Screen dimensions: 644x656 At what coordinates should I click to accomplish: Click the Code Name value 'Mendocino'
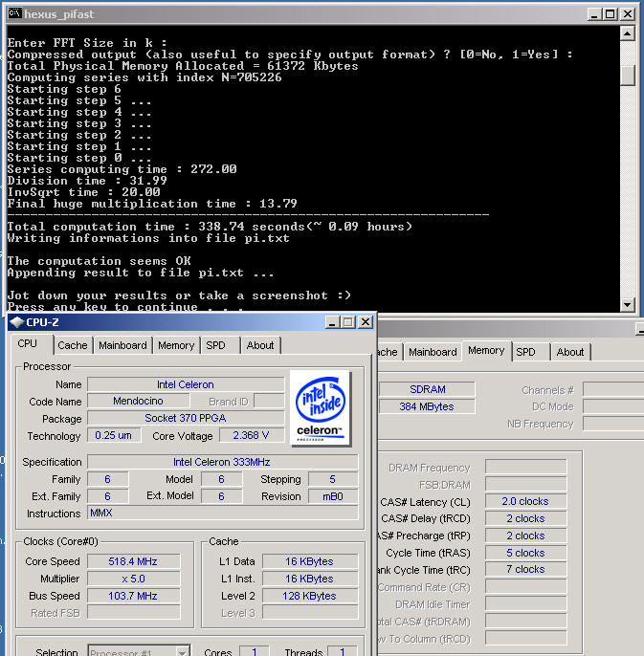coord(138,401)
